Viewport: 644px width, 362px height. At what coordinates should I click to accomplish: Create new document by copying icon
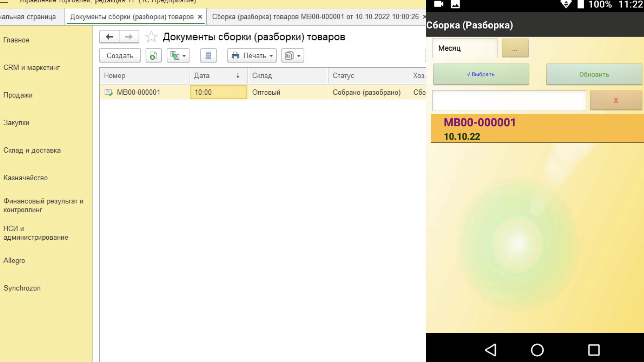click(154, 56)
